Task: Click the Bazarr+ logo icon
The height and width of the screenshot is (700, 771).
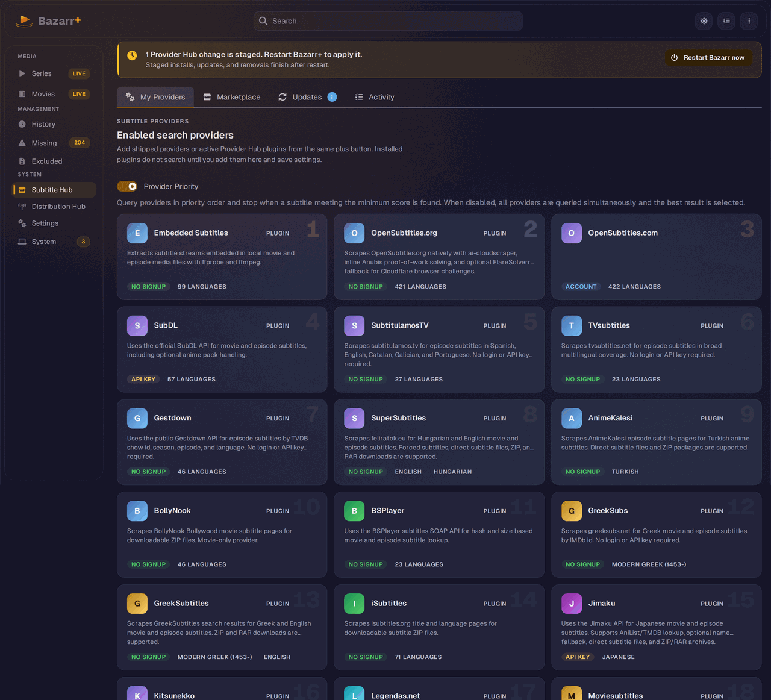Action: tap(23, 21)
